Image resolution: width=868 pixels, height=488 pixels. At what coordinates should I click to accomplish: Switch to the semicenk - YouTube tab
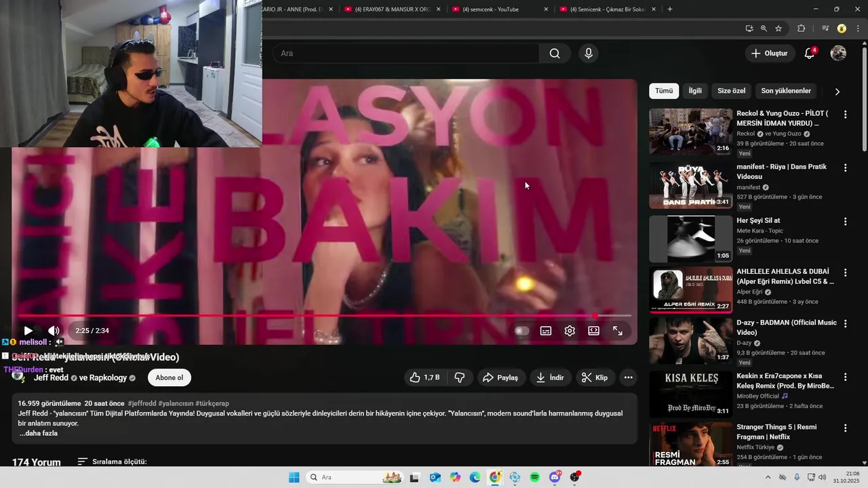[498, 9]
